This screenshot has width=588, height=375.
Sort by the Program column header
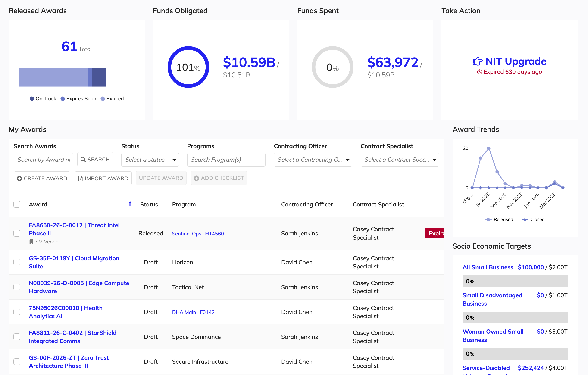point(184,205)
